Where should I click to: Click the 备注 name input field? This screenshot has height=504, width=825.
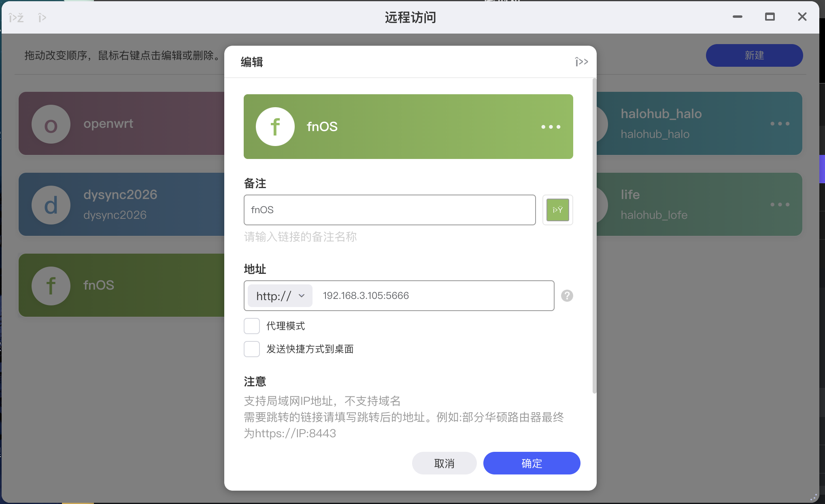(x=389, y=210)
